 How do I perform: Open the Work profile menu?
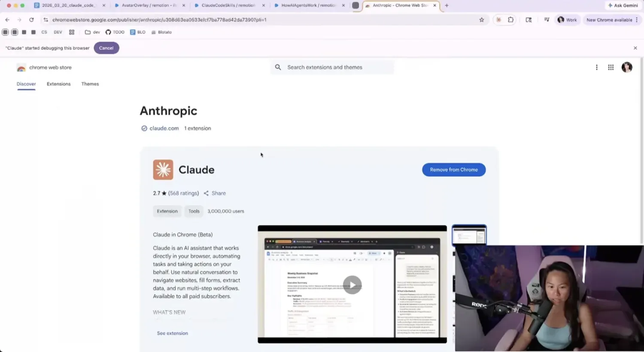tap(567, 20)
